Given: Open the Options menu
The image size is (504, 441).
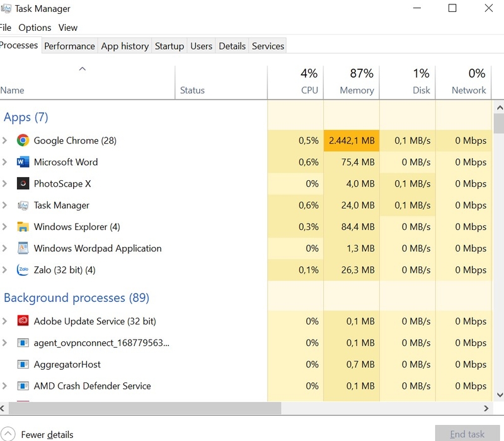Looking at the screenshot, I should pyautogui.click(x=35, y=28).
